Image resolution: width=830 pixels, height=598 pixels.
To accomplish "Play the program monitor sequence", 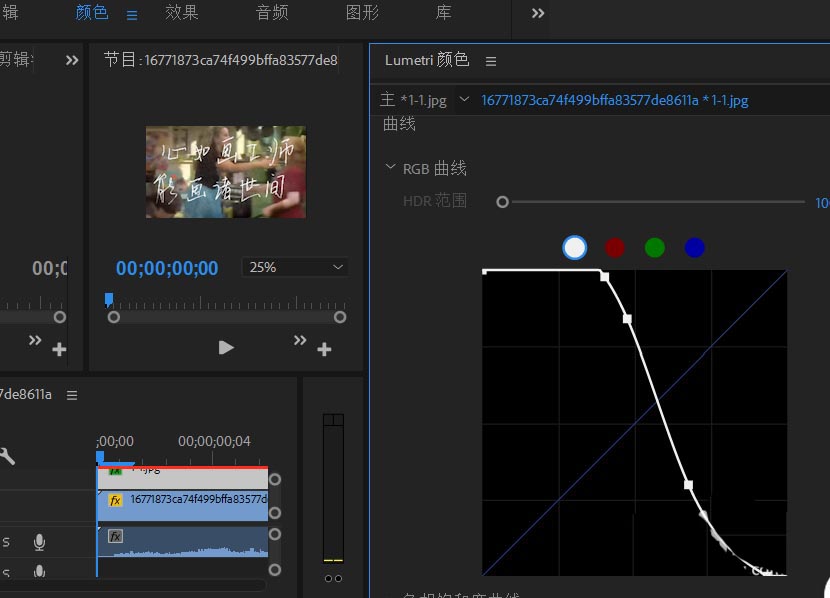I will click(x=226, y=347).
